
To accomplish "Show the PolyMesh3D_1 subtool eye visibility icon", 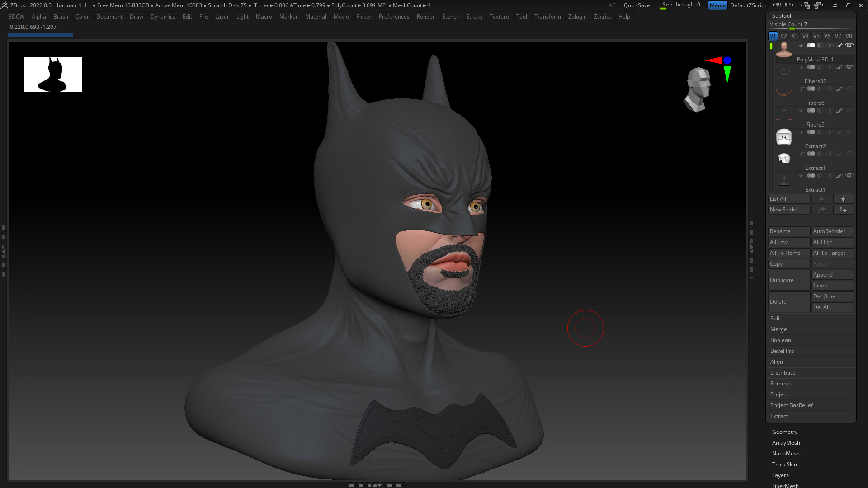I will click(849, 45).
